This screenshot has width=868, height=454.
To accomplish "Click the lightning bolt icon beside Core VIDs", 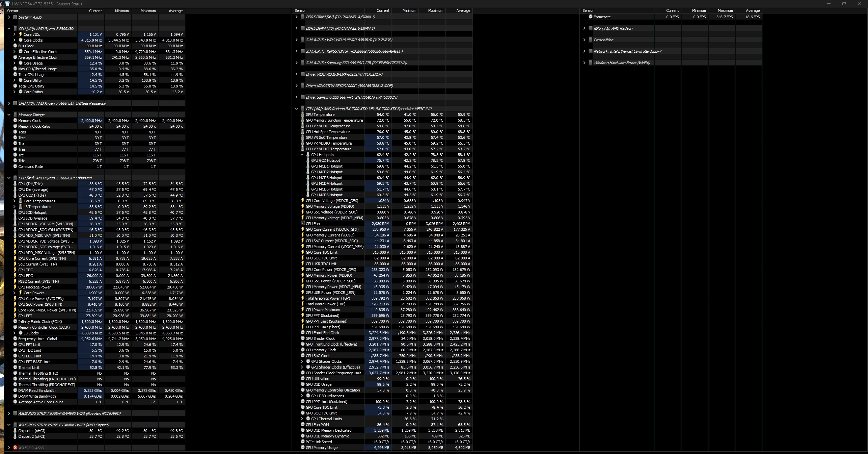I will pyautogui.click(x=20, y=34).
